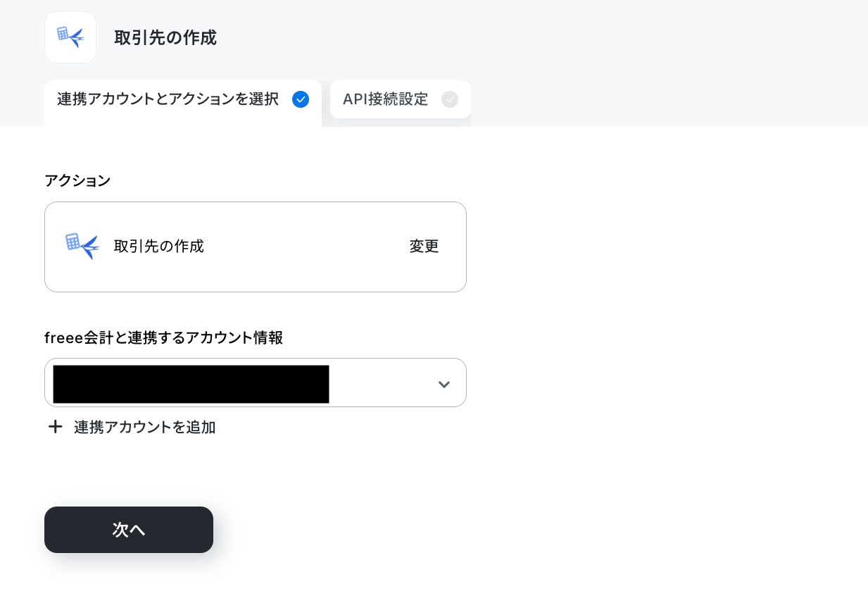Click the 取引先の作成 action card
868x596 pixels.
tap(256, 247)
